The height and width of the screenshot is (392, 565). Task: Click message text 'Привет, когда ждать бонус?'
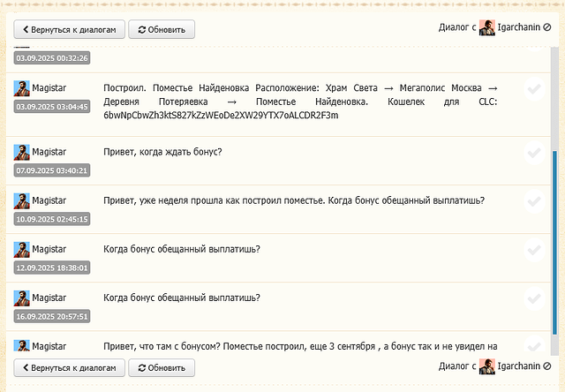pyautogui.click(x=162, y=152)
